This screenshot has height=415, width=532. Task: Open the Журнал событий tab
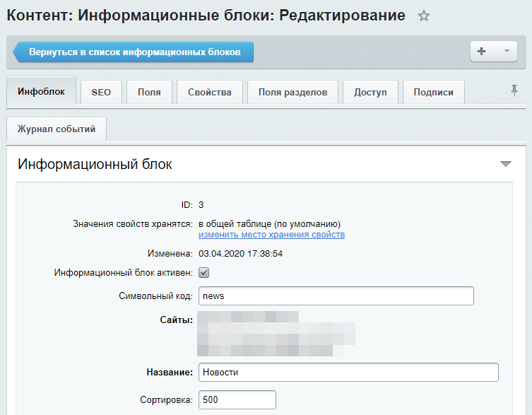(57, 129)
